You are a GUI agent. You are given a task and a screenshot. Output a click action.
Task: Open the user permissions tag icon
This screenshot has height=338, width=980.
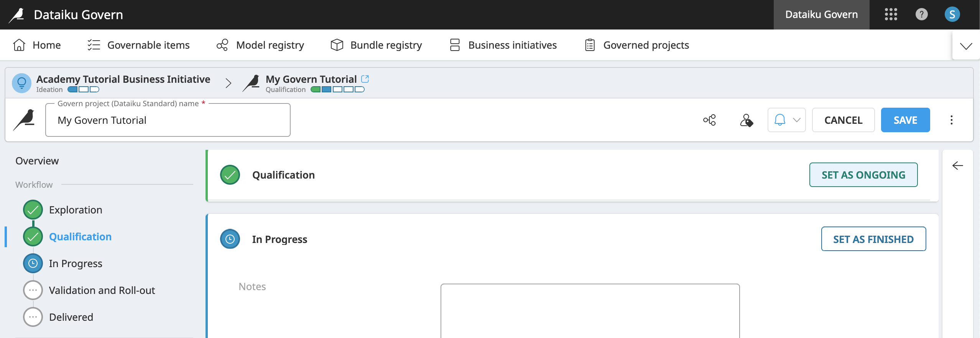pyautogui.click(x=746, y=120)
